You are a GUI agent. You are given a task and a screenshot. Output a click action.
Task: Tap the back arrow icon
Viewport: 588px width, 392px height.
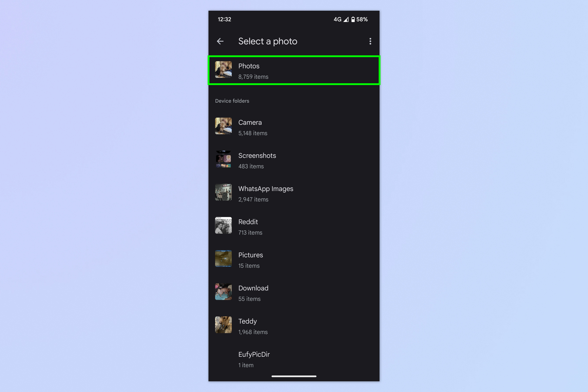[x=220, y=41]
